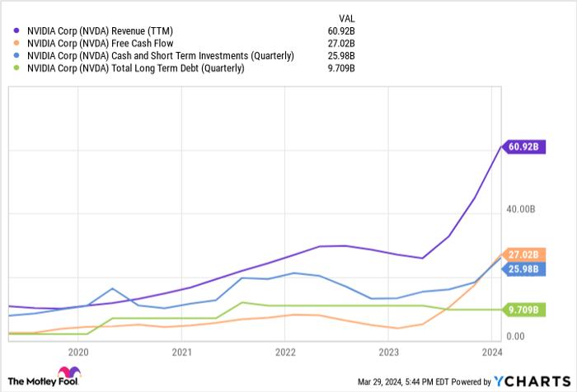Click the 2022 x-axis label
577x392 pixels.
click(x=285, y=352)
